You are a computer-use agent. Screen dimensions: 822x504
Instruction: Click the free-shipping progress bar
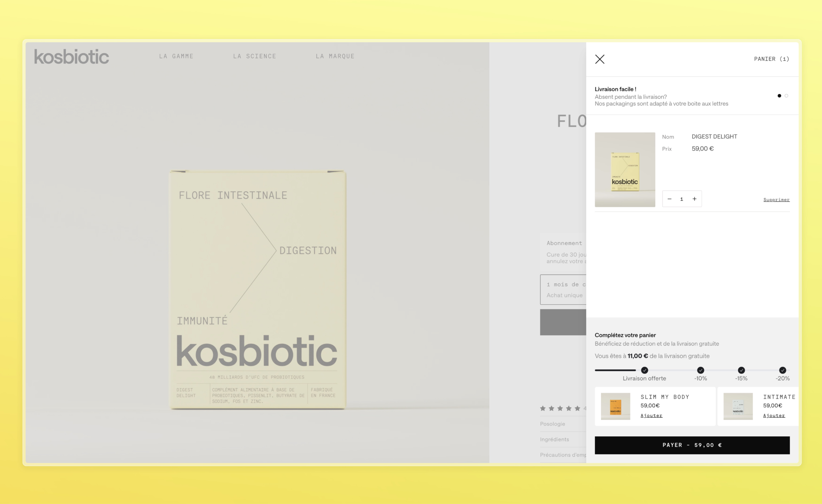point(692,370)
